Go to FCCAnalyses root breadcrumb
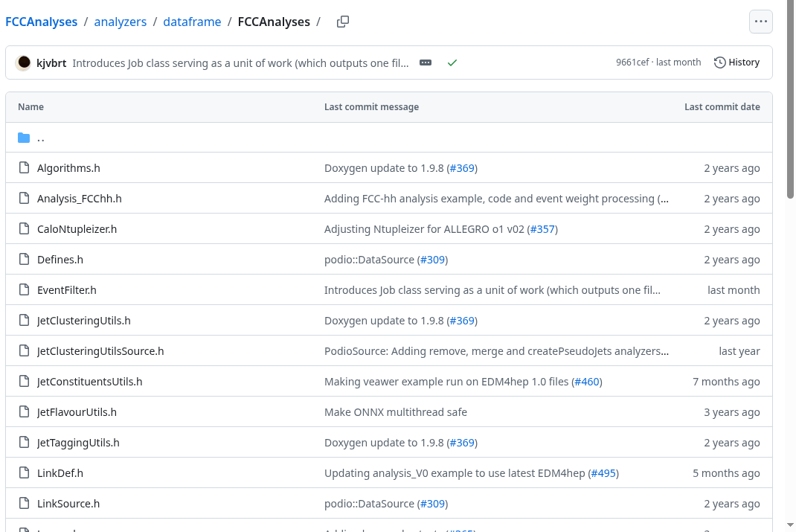This screenshot has height=532, width=796. (x=41, y=22)
